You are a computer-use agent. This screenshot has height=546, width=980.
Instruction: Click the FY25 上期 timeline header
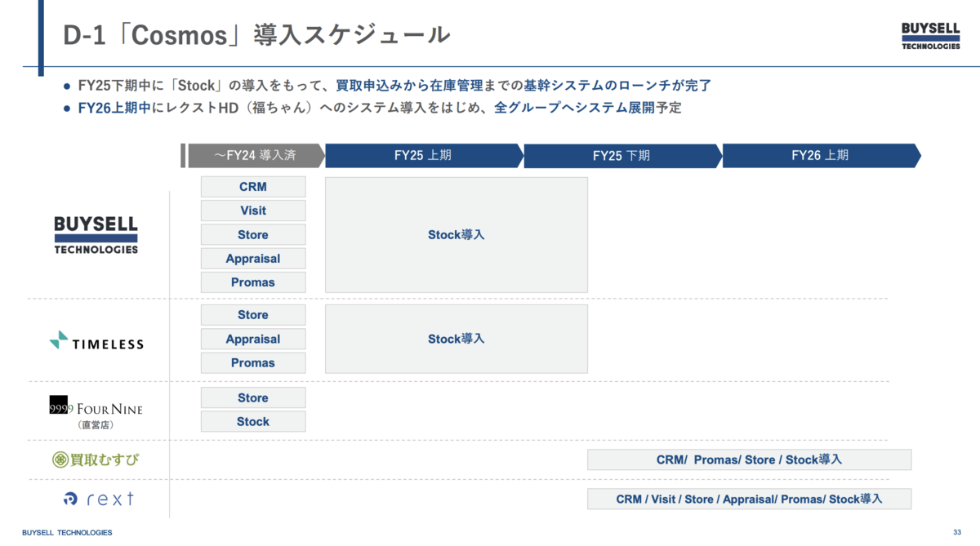click(425, 156)
